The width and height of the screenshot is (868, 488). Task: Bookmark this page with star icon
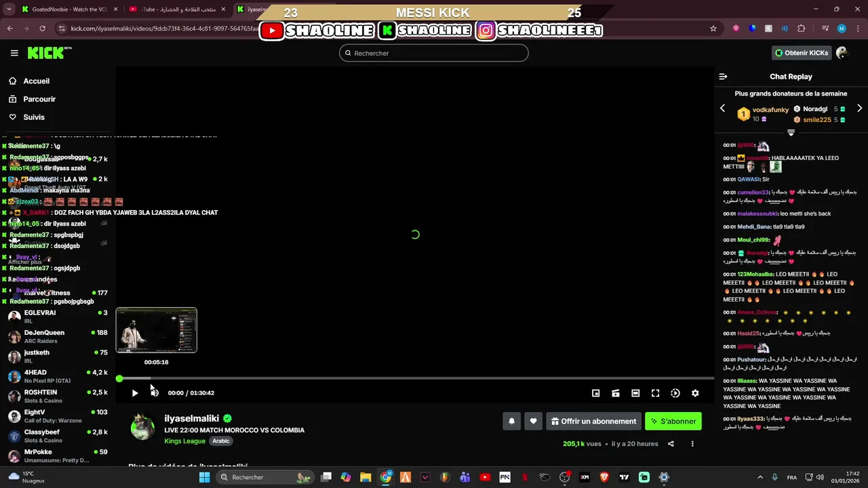[713, 28]
